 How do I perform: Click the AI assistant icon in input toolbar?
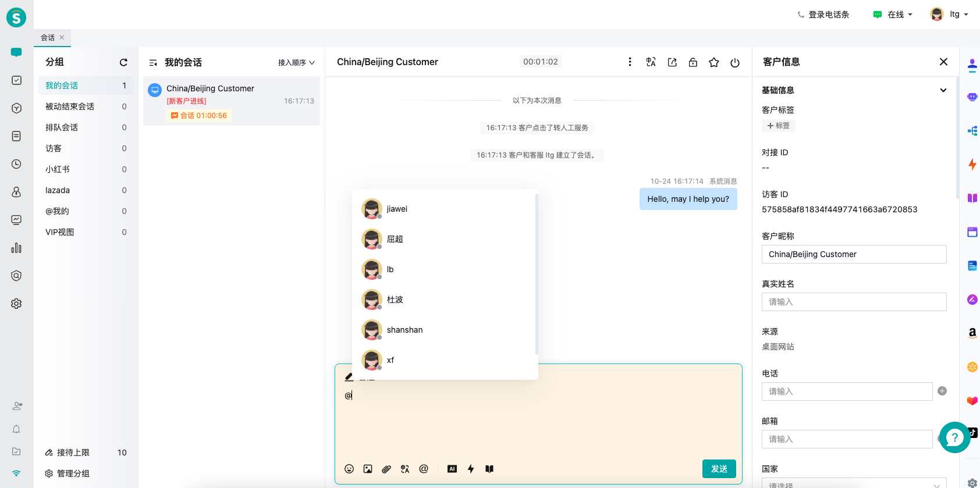click(452, 469)
